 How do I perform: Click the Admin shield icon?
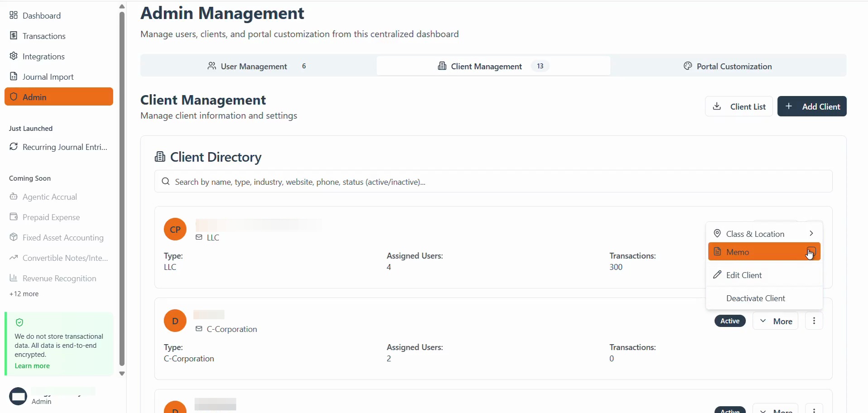point(14,96)
